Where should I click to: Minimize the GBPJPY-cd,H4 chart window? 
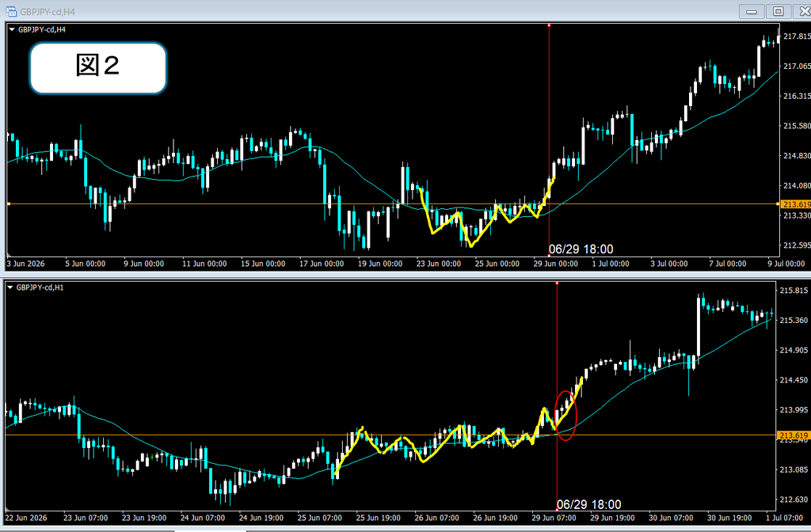tap(752, 11)
